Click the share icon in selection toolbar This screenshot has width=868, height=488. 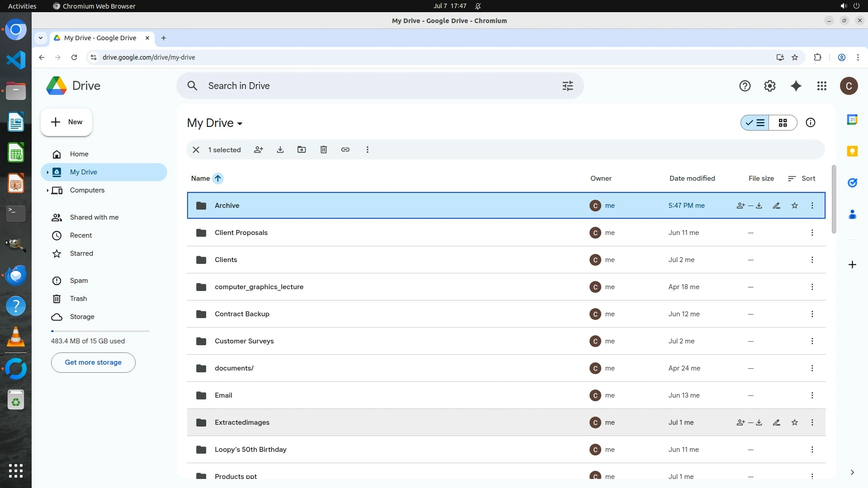(259, 150)
